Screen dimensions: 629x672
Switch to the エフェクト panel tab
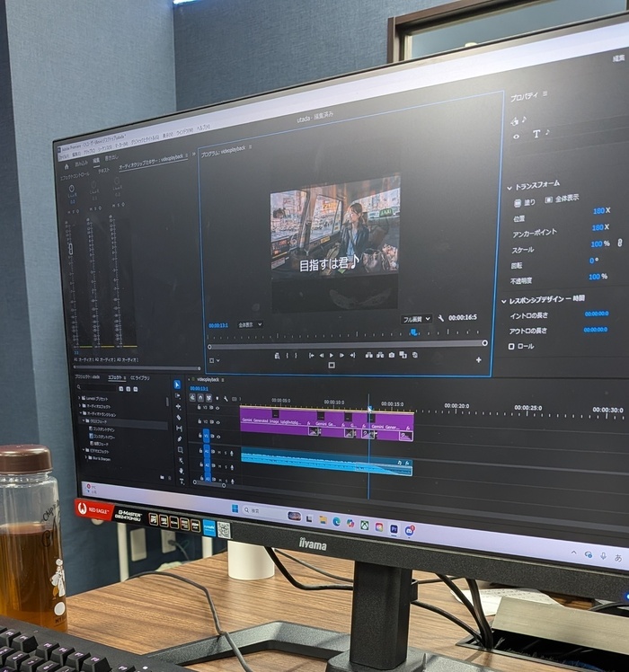click(116, 378)
